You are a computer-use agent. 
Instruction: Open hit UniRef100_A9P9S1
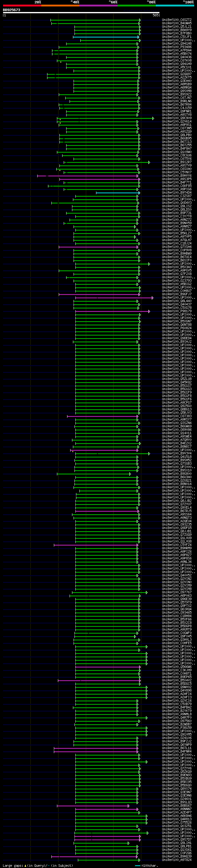point(176,125)
